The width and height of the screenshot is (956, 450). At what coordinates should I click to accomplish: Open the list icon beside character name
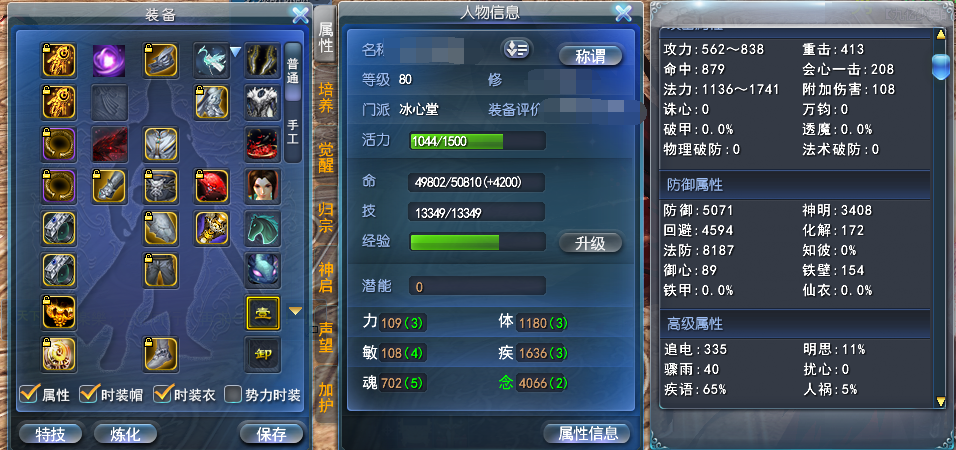coord(516,50)
